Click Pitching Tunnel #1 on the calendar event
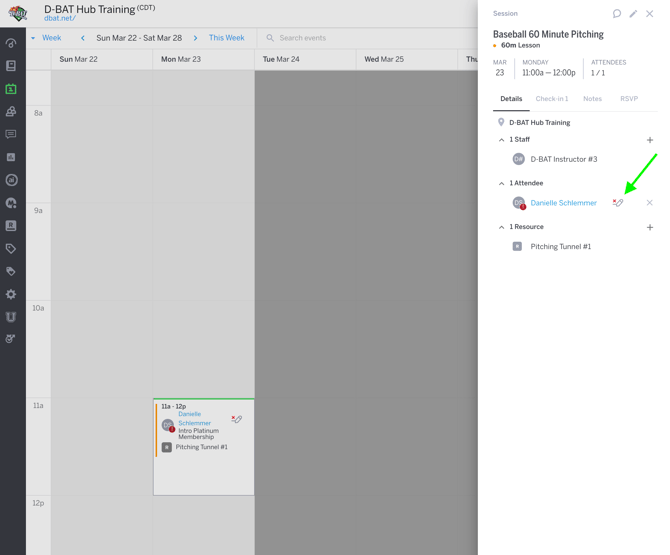The image size is (670, 555). pyautogui.click(x=201, y=447)
